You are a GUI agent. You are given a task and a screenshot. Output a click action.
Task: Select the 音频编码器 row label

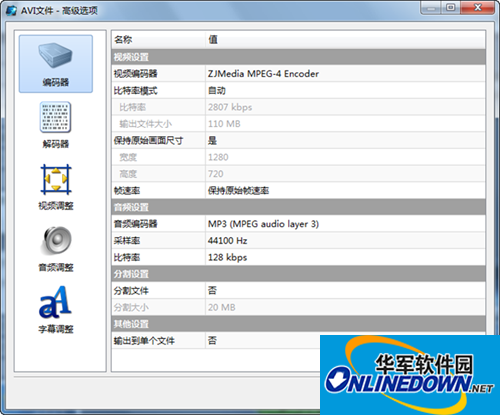135,224
